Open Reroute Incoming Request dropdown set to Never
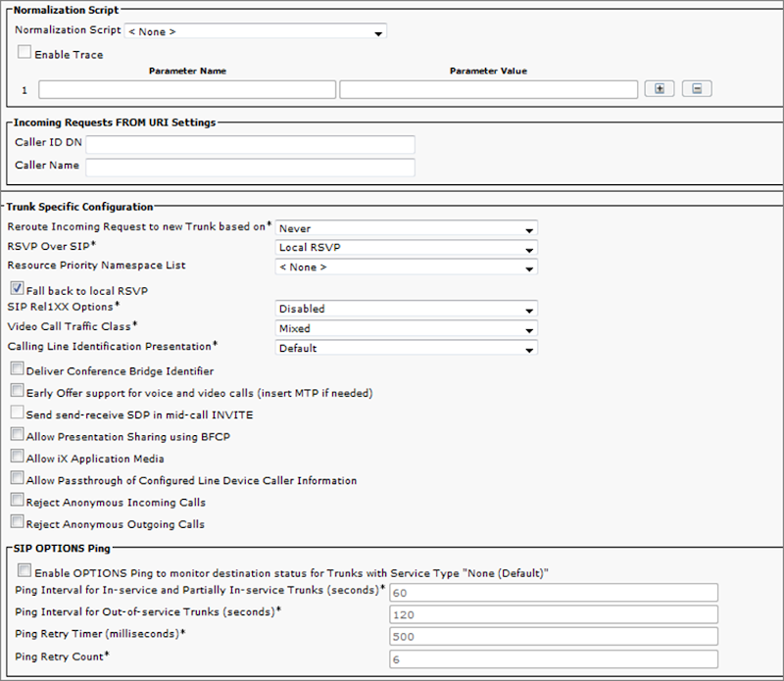The height and width of the screenshot is (681, 784). [x=406, y=228]
